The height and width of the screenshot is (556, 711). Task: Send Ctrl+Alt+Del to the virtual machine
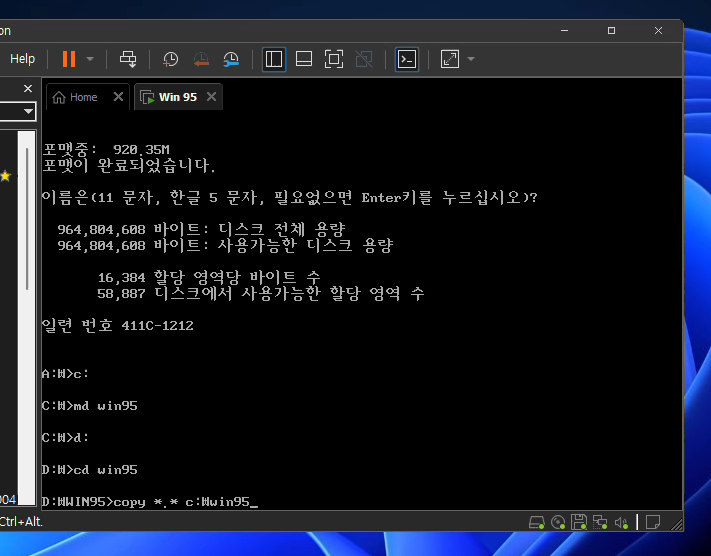(x=128, y=59)
